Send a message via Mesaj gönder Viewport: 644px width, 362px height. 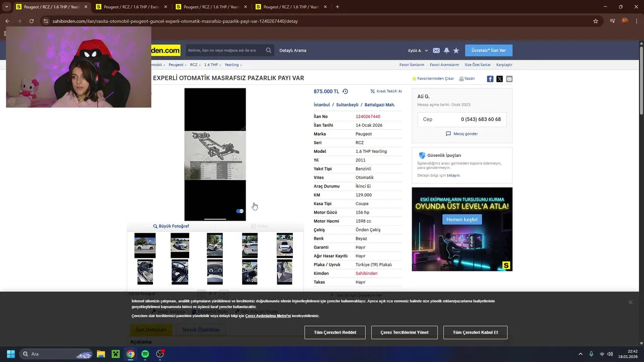pyautogui.click(x=462, y=134)
